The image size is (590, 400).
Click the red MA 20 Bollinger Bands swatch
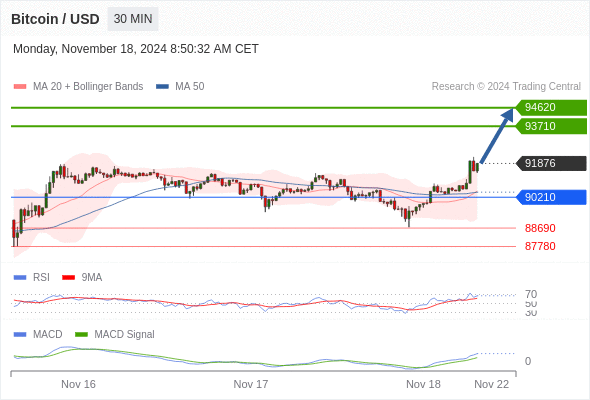click(20, 87)
